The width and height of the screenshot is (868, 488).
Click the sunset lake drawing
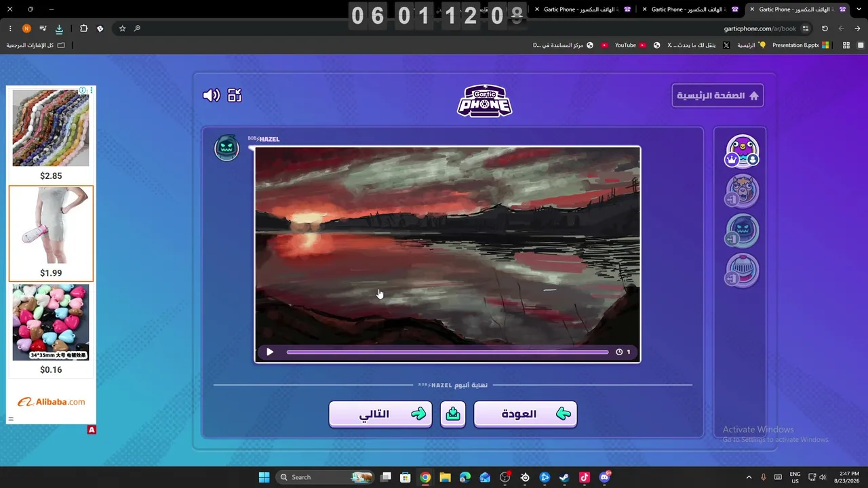[x=448, y=247]
